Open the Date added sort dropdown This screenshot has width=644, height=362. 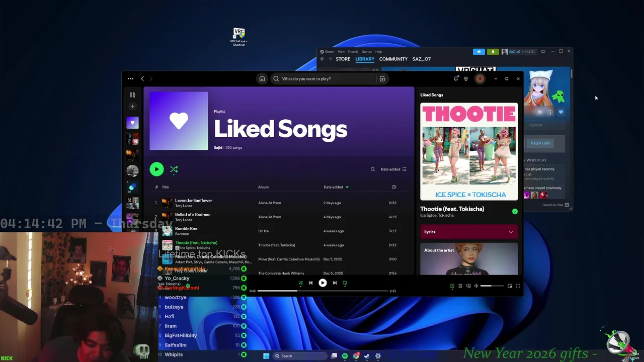click(393, 169)
